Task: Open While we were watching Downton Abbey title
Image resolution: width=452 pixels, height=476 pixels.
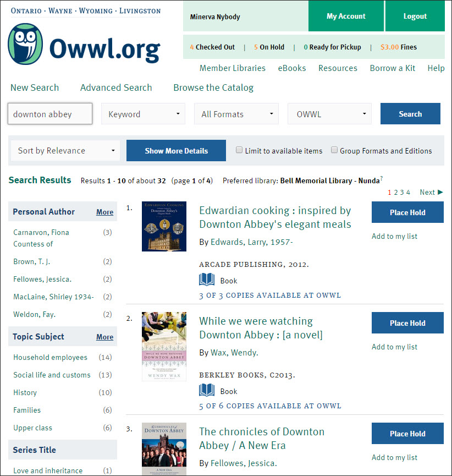Action: [261, 328]
